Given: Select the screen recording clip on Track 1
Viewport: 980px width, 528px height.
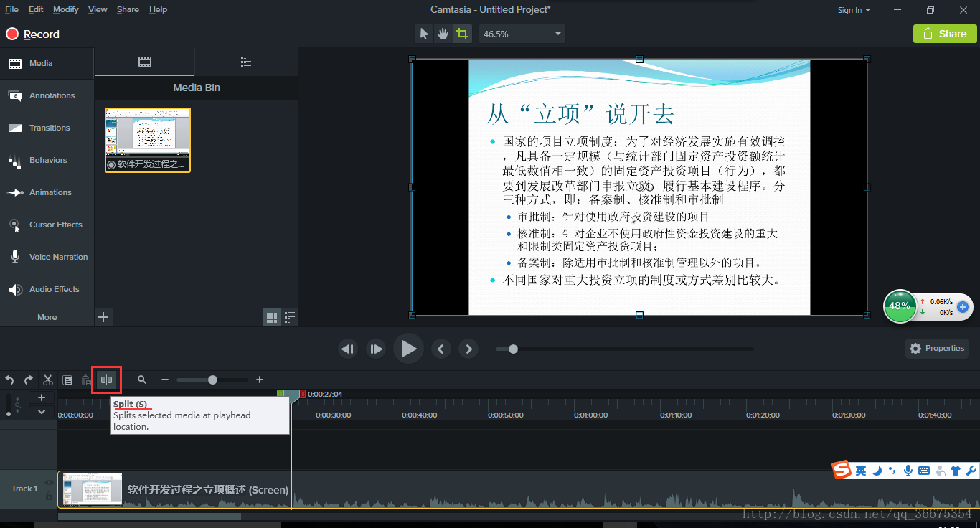Looking at the screenshot, I should 519,490.
